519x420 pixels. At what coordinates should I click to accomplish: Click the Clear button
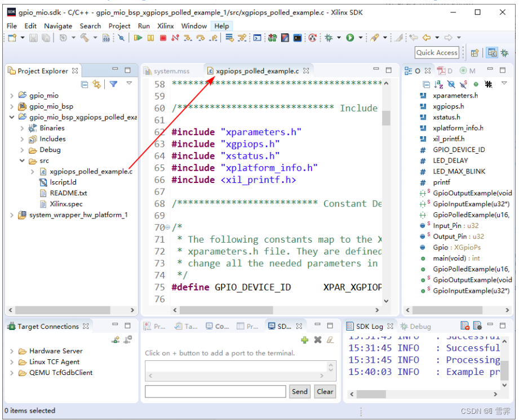(325, 391)
